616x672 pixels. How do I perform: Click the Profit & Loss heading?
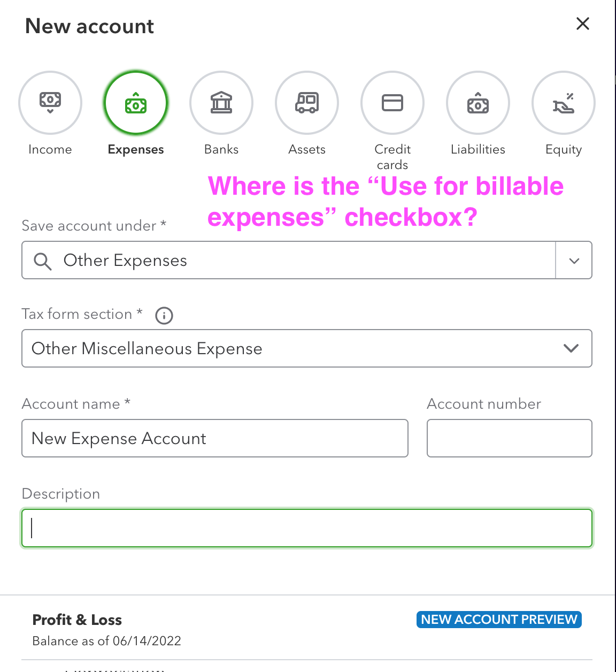[x=77, y=620]
